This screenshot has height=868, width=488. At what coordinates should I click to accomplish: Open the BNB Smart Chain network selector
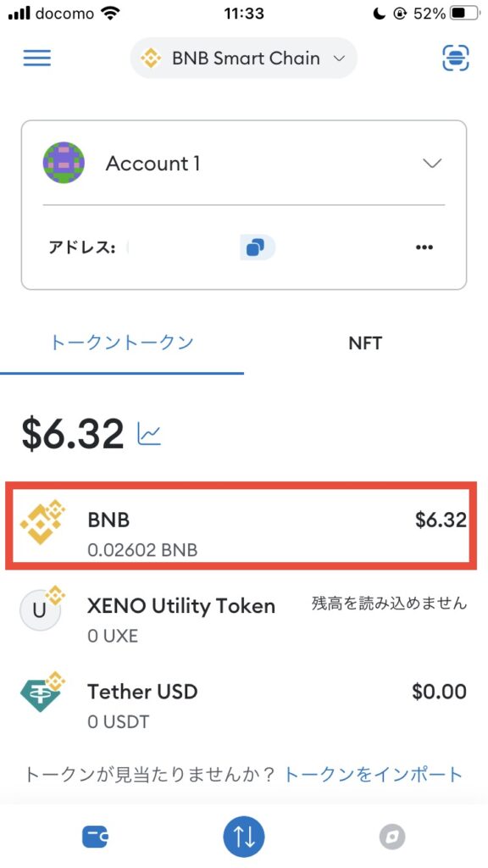[x=244, y=58]
